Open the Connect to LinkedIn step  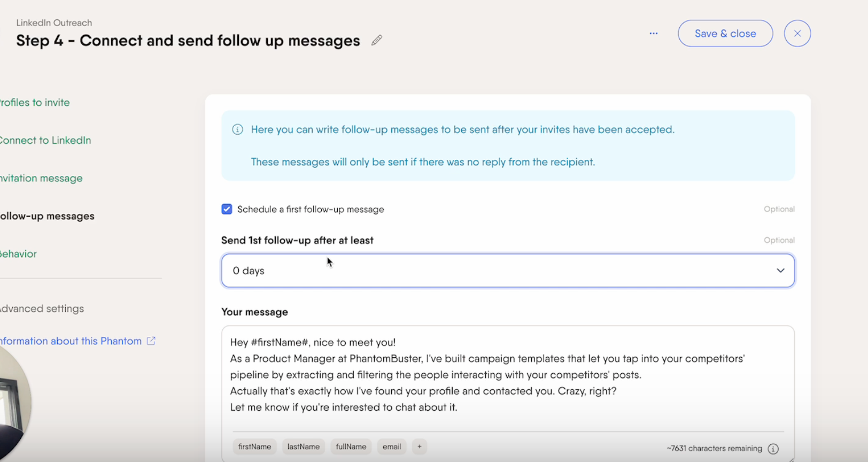[45, 140]
